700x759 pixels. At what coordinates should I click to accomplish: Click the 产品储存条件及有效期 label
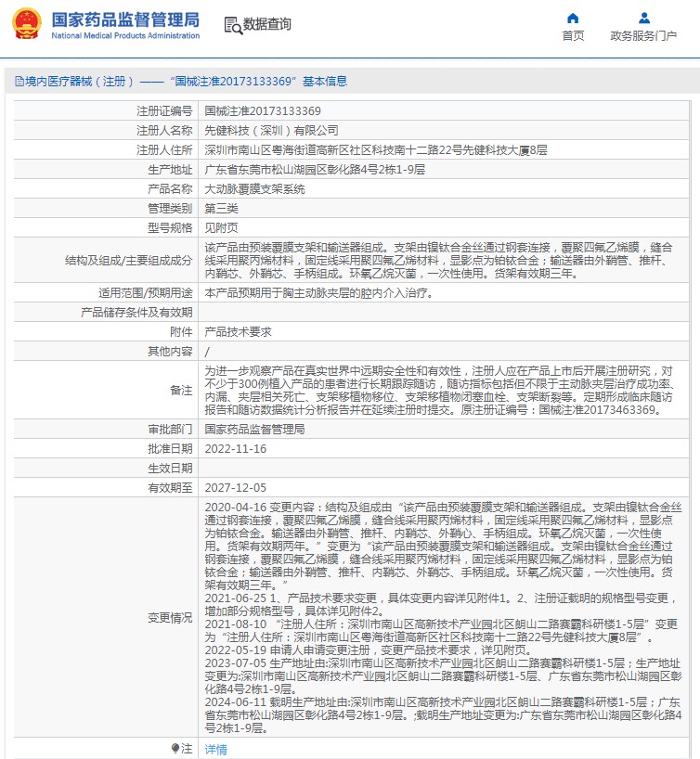pos(136,312)
